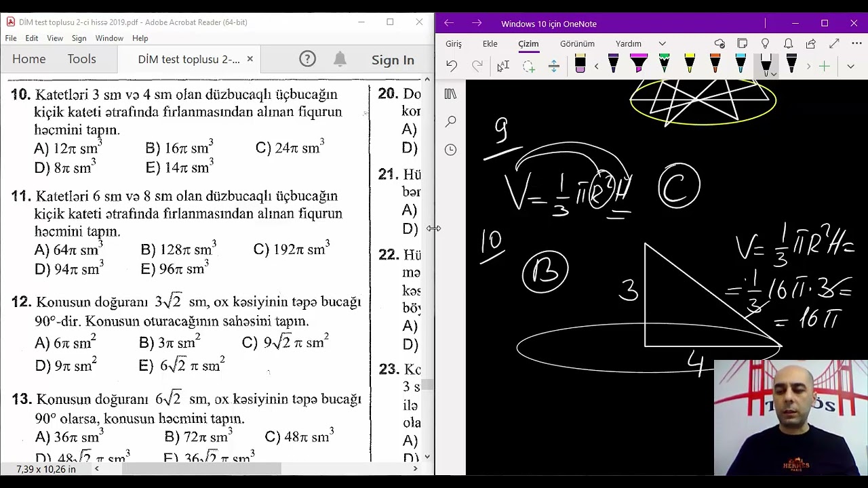Click the 7,39 x 10,26 in page size

[x=46, y=469]
